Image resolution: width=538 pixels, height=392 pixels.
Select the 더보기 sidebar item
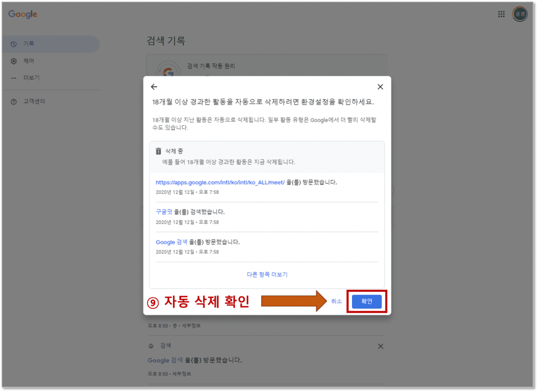coord(51,78)
